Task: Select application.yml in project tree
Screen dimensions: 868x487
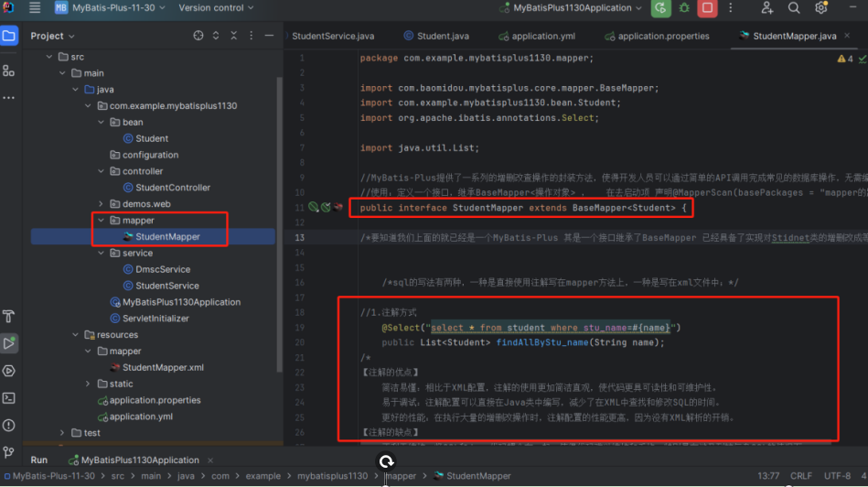Action: [135, 417]
